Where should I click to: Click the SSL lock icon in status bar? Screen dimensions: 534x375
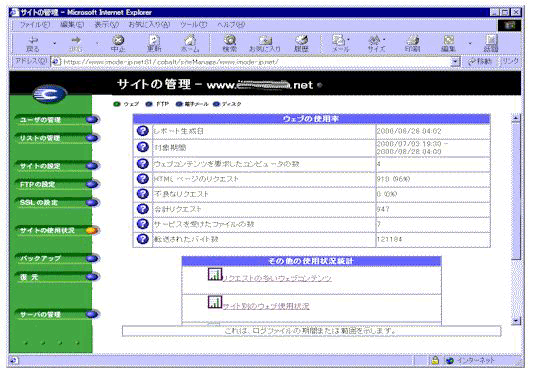coord(435,360)
